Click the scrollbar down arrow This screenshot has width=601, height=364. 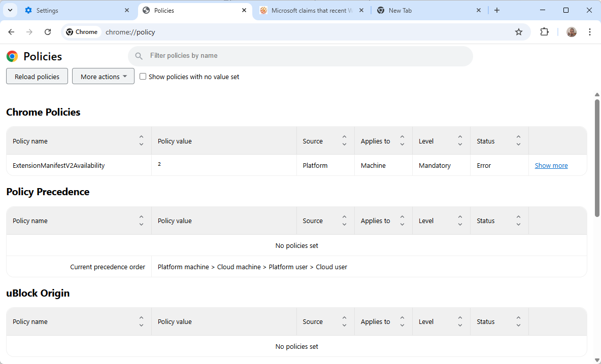click(597, 360)
